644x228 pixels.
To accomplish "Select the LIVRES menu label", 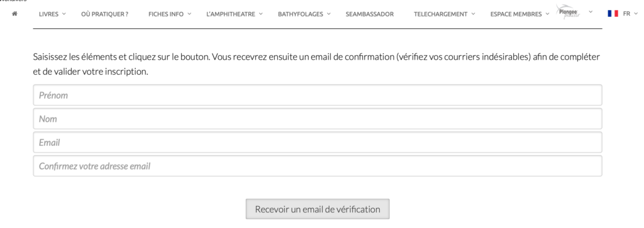I will (49, 14).
